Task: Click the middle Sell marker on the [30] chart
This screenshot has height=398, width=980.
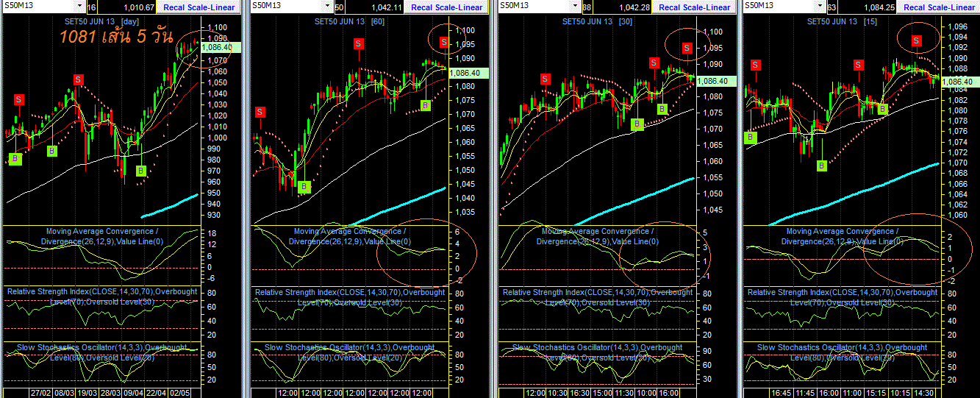Action: (x=654, y=63)
